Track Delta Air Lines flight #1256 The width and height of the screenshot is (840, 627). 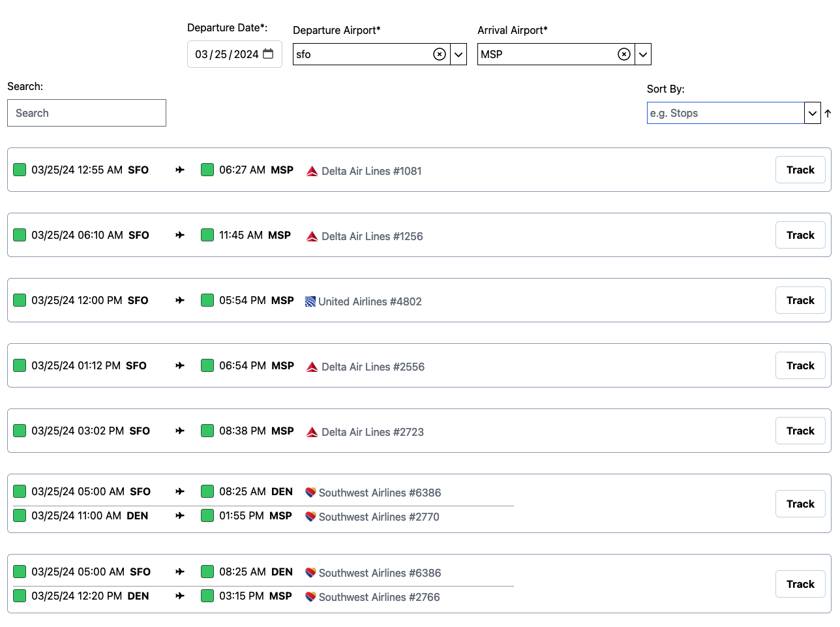pyautogui.click(x=800, y=235)
